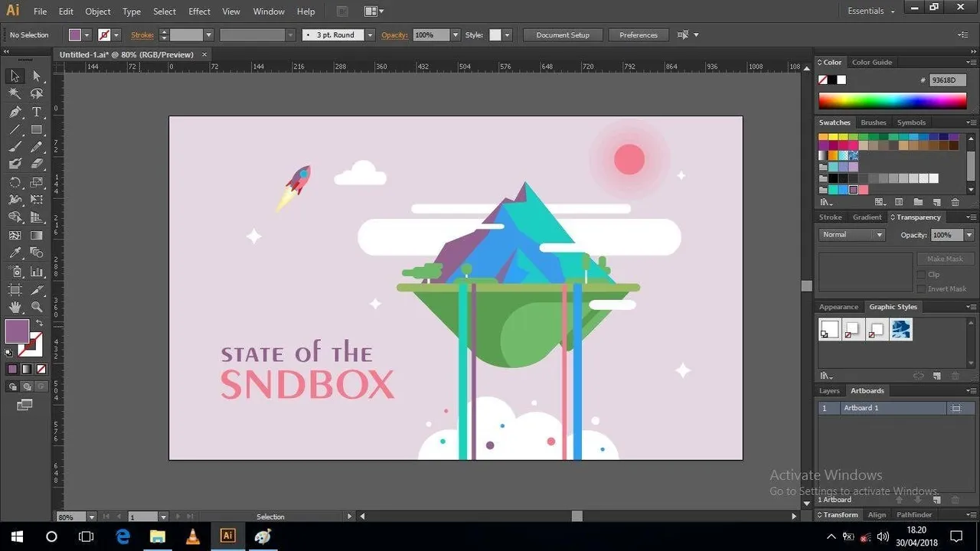This screenshot has width=980, height=551.
Task: Select the Pen tool
Action: pyautogui.click(x=15, y=112)
